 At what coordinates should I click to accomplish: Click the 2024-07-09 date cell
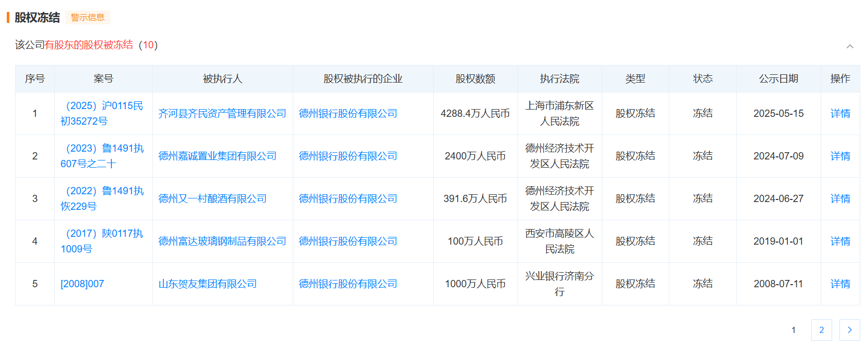[x=779, y=156]
